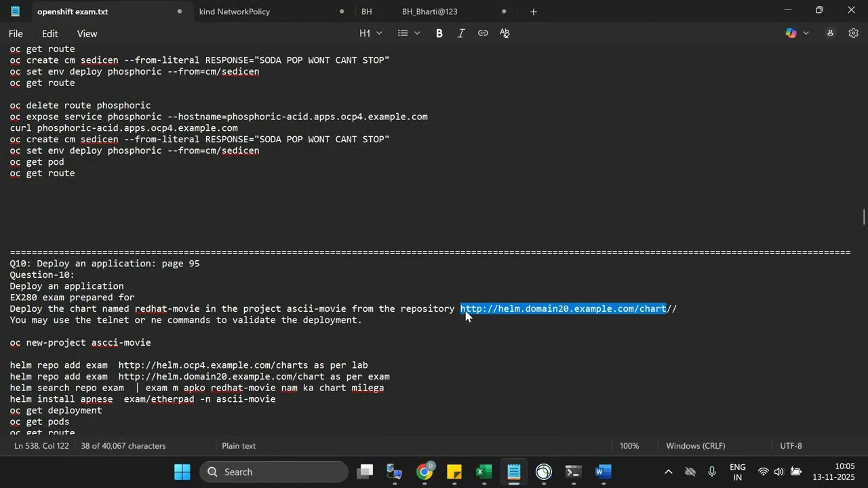Click the "oc delete route phosphoric" line

(x=80, y=106)
